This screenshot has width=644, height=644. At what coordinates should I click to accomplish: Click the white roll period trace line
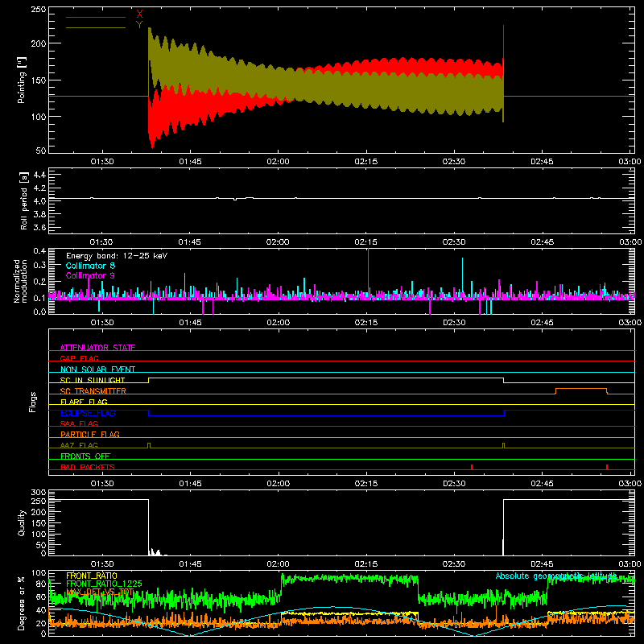click(341, 198)
